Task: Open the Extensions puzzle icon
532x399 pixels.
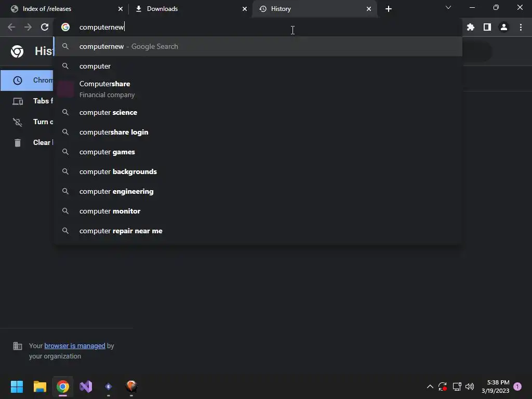Action: [471, 27]
